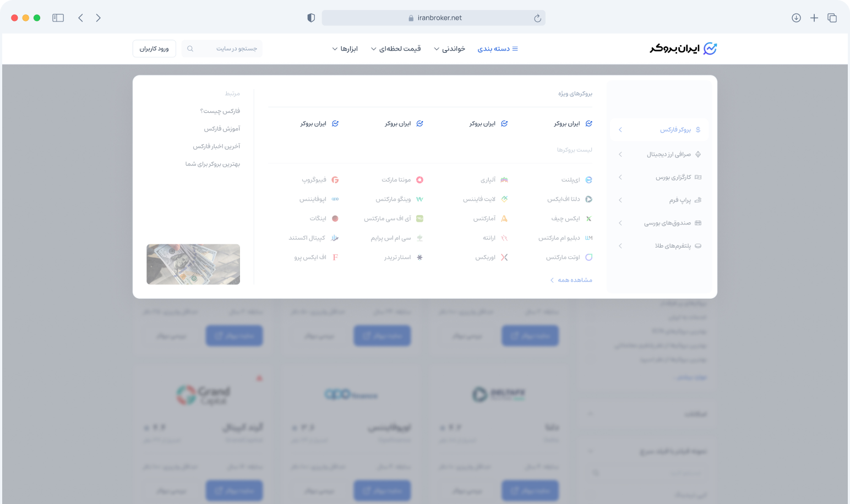Open the browser downloads icon
Viewport: 850px width, 504px height.
796,18
